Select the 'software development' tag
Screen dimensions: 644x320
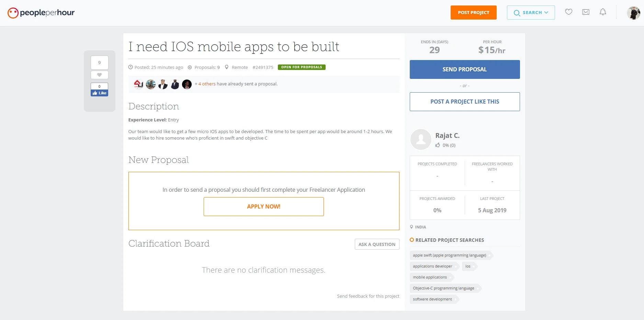click(434, 299)
